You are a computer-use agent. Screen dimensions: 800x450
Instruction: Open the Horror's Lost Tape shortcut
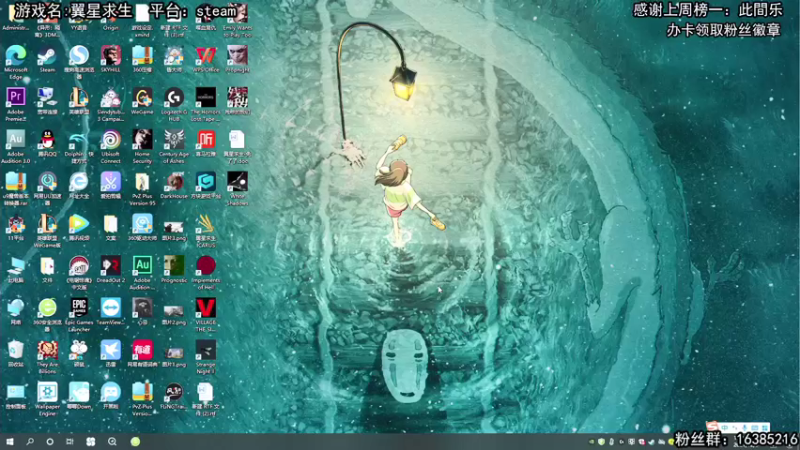(206, 97)
